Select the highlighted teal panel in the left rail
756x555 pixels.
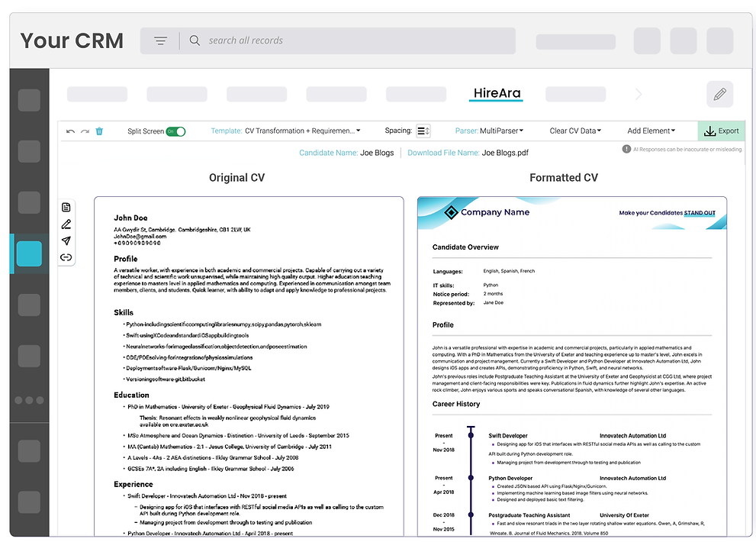[x=28, y=253]
